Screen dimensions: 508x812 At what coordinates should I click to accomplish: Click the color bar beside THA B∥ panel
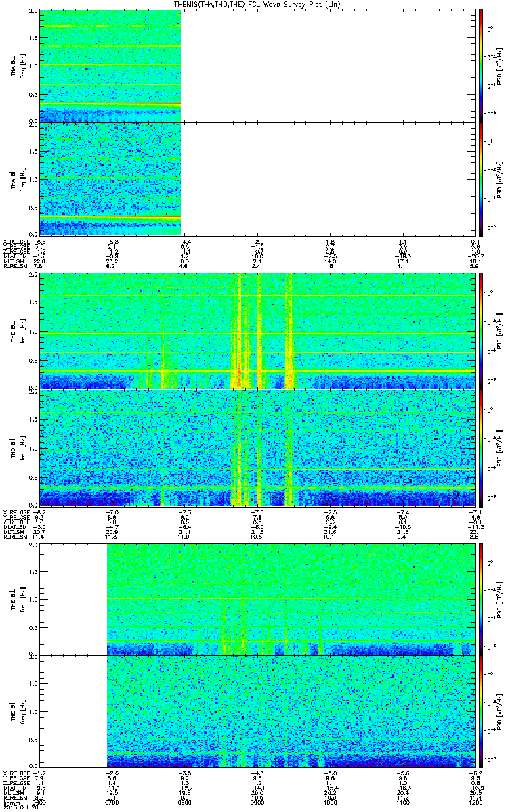click(x=481, y=179)
